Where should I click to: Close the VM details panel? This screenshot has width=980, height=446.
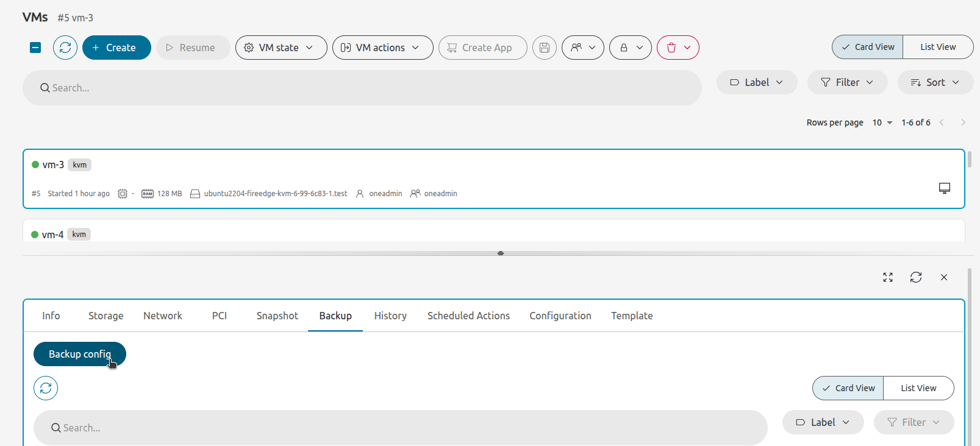(x=944, y=277)
